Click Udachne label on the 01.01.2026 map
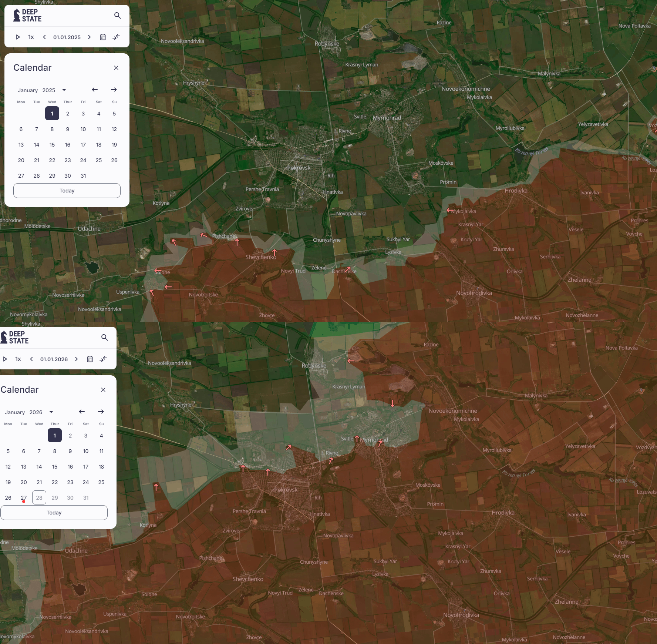Viewport: 657px width, 644px height. coord(76,551)
